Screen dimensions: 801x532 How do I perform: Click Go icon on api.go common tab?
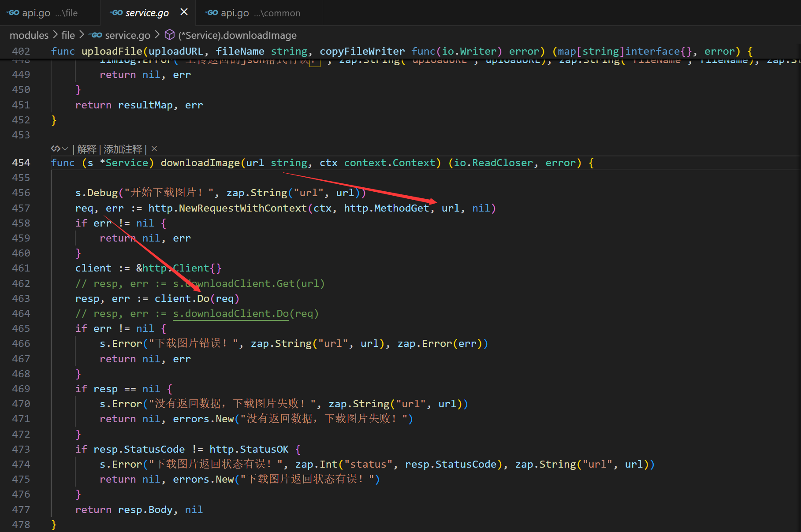point(212,13)
